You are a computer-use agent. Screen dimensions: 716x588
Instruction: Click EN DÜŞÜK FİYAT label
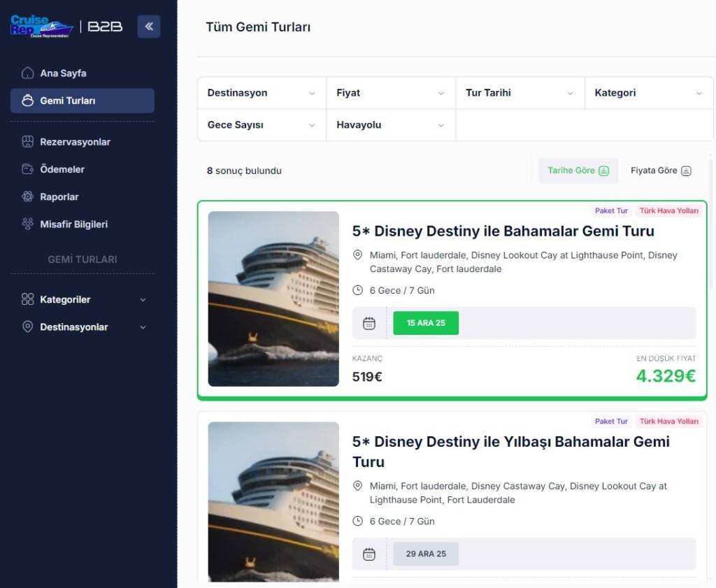point(666,359)
